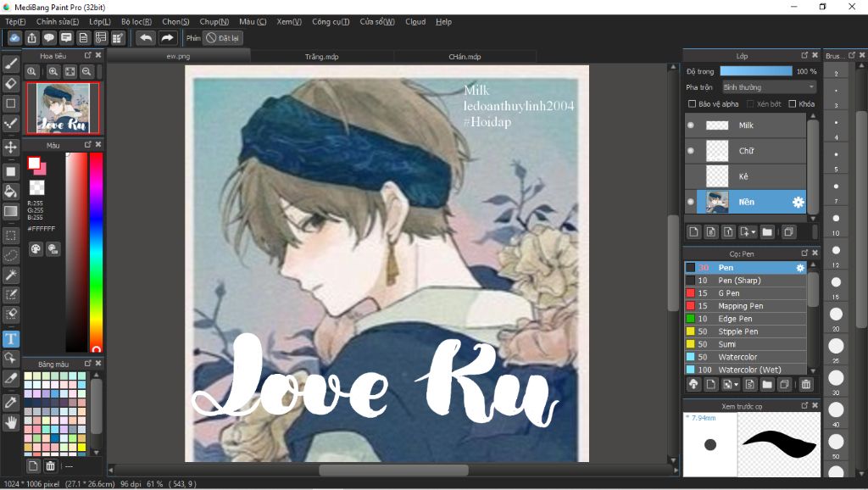Click the navigator preview thumbnail
The width and height of the screenshot is (868, 490).
(x=63, y=108)
